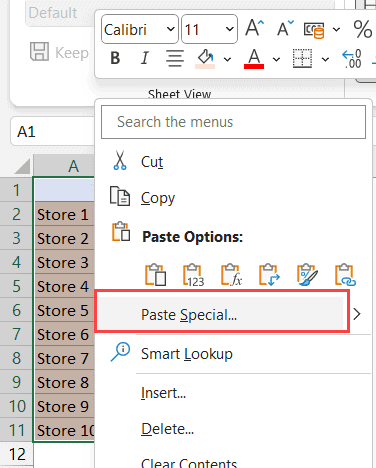376x468 pixels.
Task: Click the Increase Font Size icon
Action: pos(255,28)
